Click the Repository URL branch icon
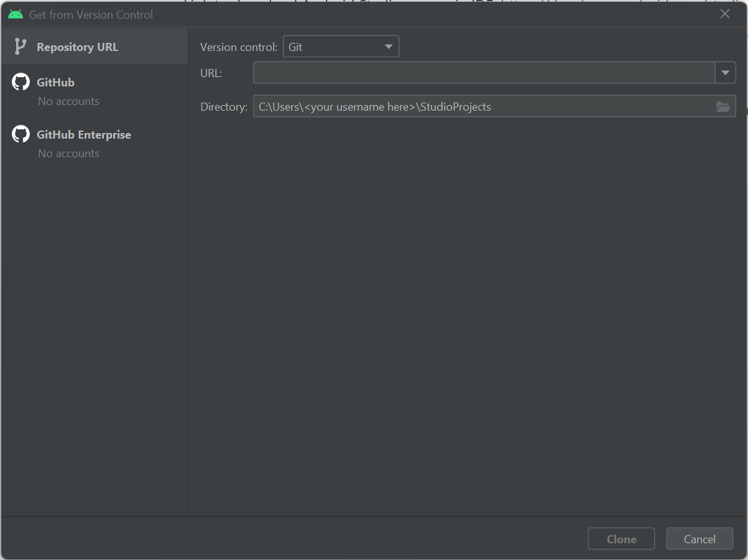748x560 pixels. click(20, 47)
